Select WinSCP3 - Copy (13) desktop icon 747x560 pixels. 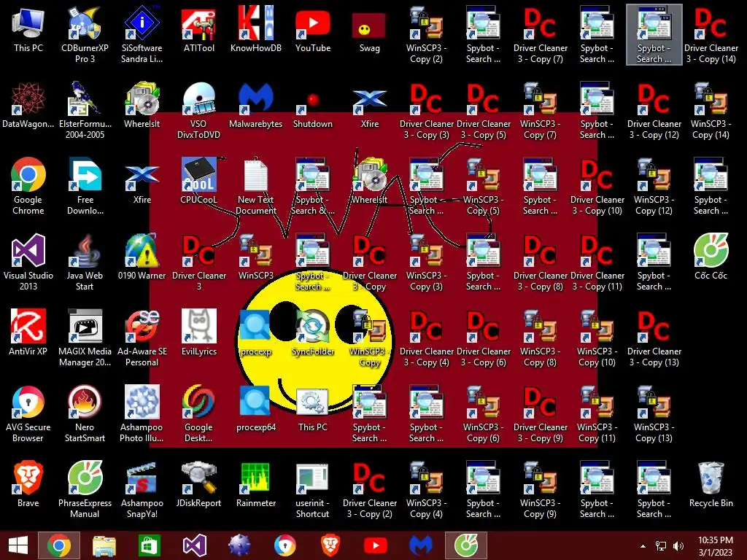coord(654,413)
